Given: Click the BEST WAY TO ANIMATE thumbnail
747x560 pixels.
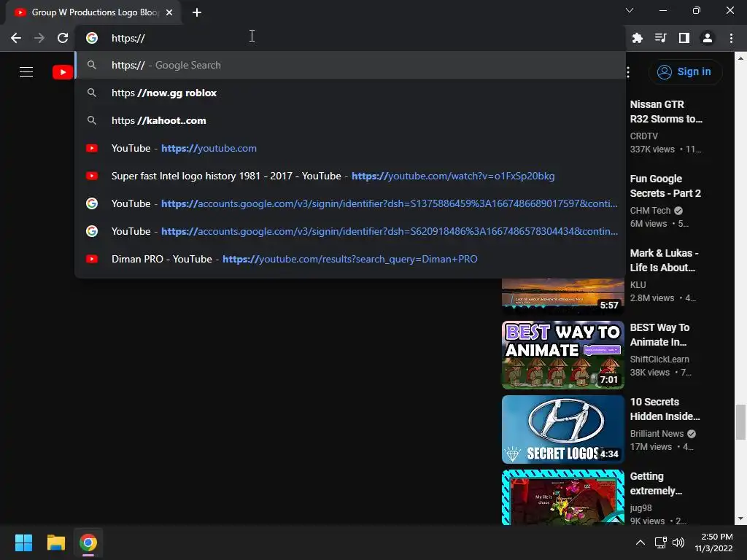Looking at the screenshot, I should tap(562, 355).
